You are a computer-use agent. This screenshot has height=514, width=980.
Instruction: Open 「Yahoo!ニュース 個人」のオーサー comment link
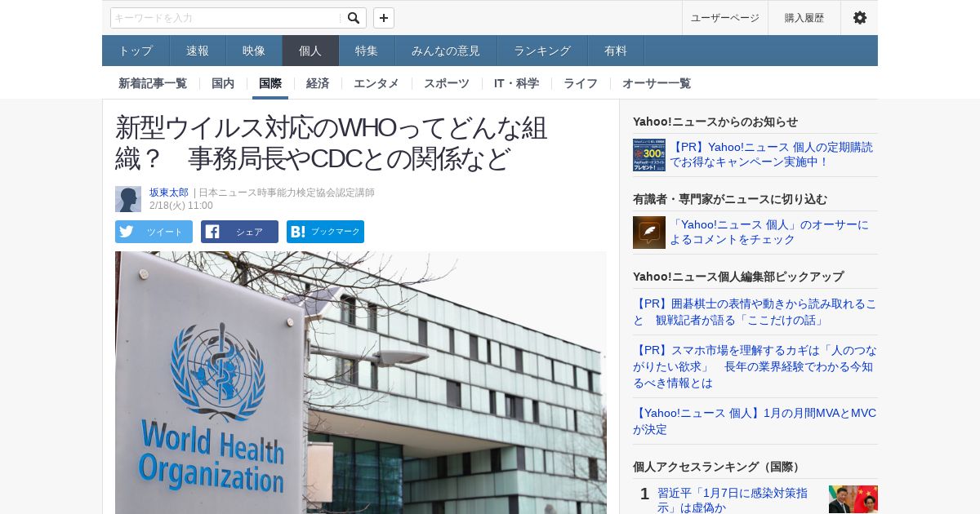769,232
